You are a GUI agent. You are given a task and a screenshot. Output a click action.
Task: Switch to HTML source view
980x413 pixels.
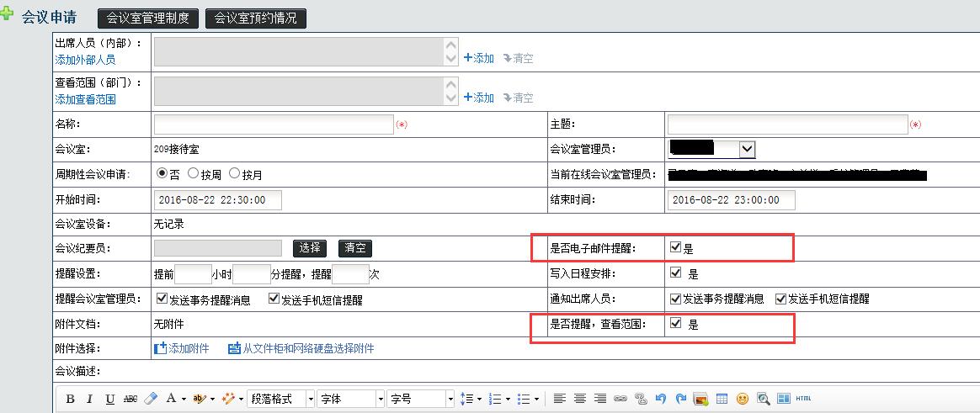[x=803, y=399]
